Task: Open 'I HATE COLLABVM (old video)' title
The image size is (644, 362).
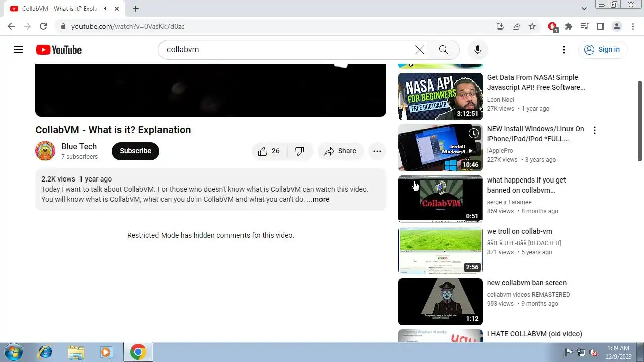Action: [534, 334]
